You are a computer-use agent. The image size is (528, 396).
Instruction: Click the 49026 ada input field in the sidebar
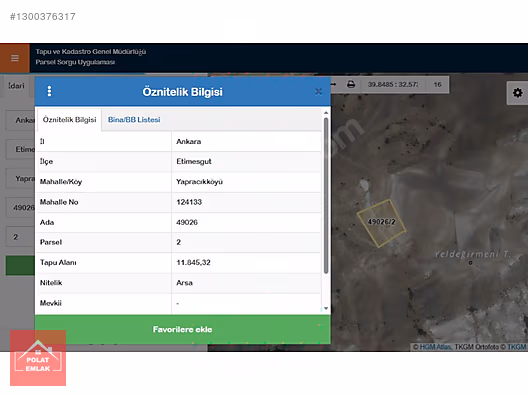click(x=20, y=208)
